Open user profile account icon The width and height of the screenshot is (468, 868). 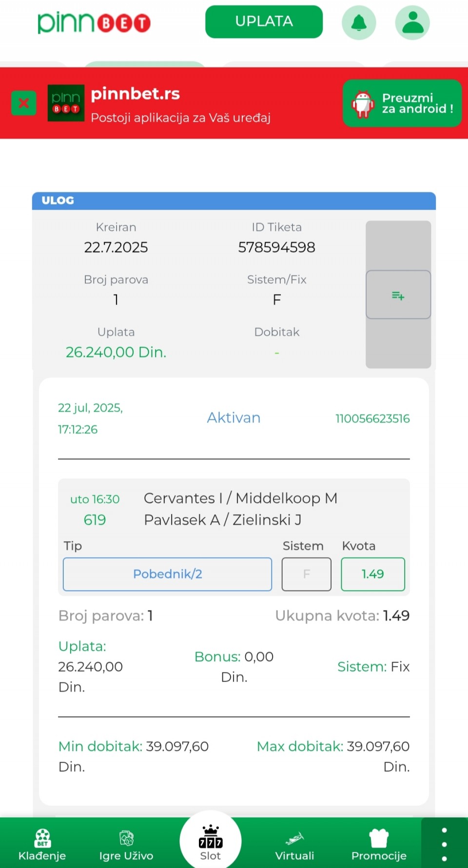pos(412,22)
